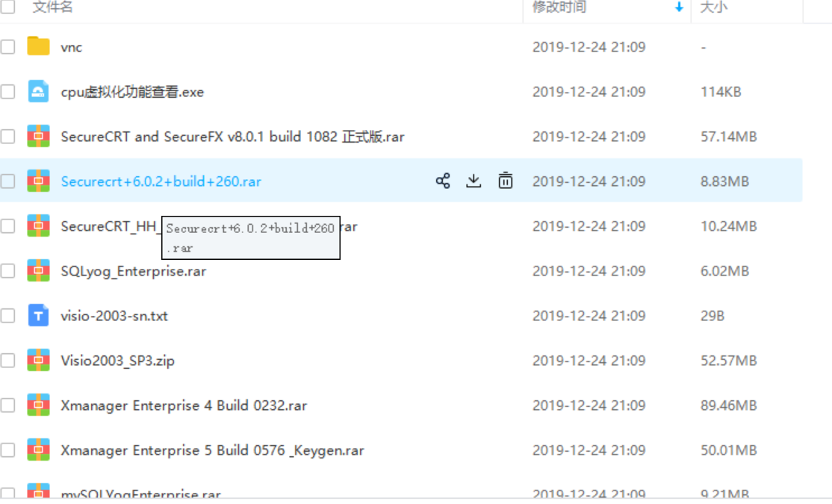Open the vnc folder icon

tap(38, 46)
